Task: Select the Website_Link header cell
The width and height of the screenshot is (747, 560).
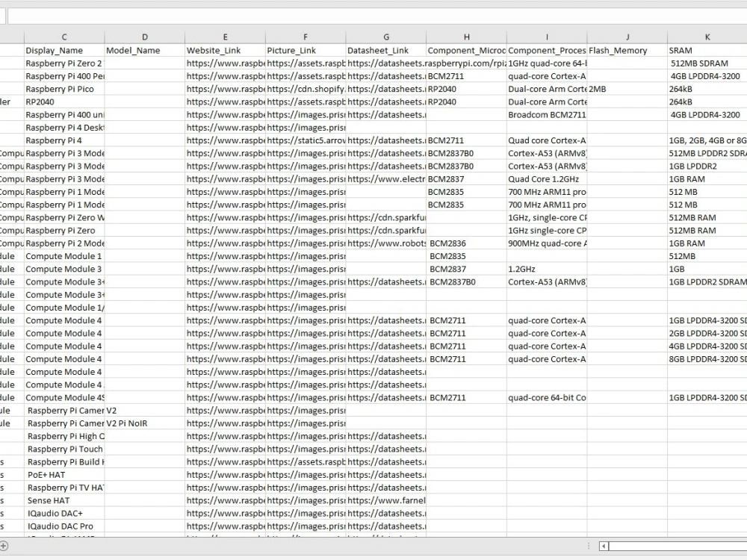Action: tap(226, 51)
